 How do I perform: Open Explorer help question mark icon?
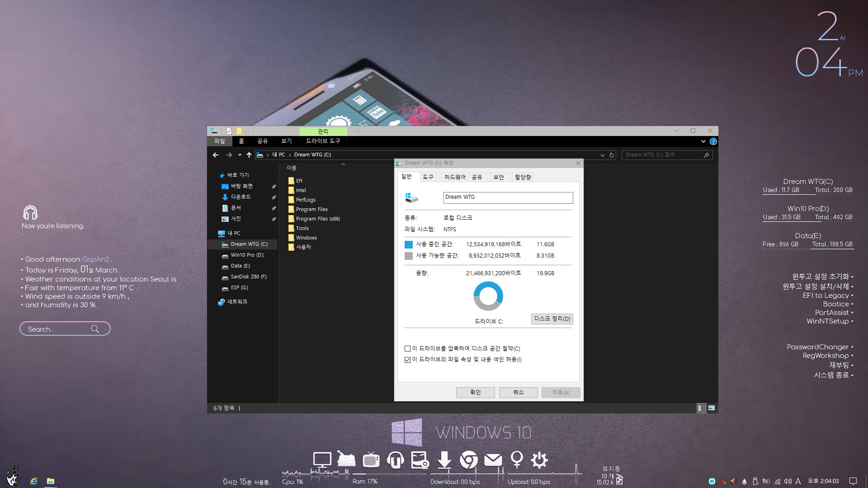pyautogui.click(x=713, y=141)
